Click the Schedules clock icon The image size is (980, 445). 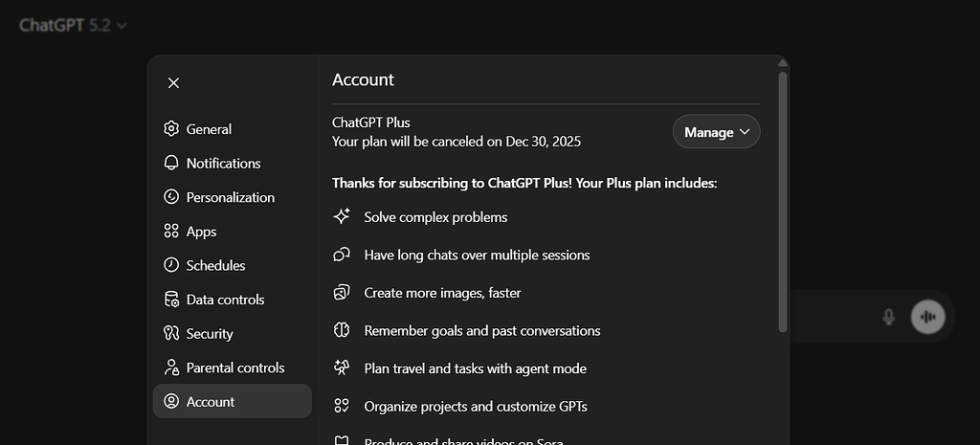(x=171, y=265)
